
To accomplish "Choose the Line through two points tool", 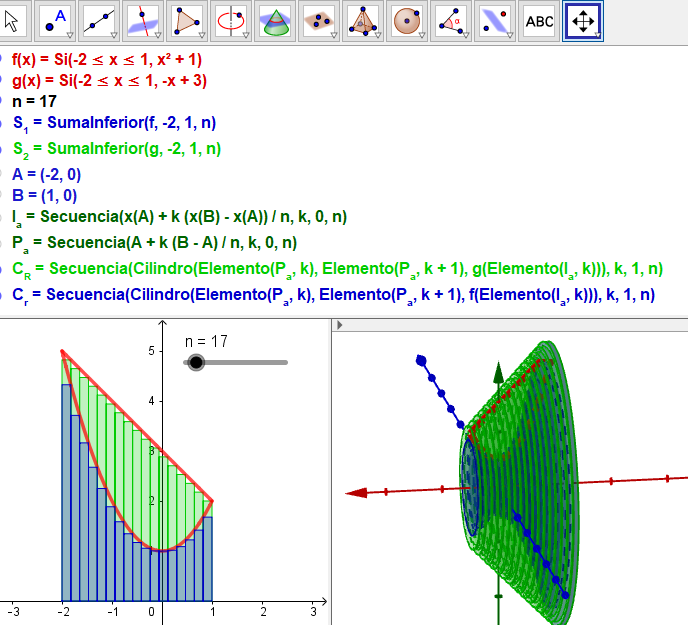I will click(x=99, y=20).
